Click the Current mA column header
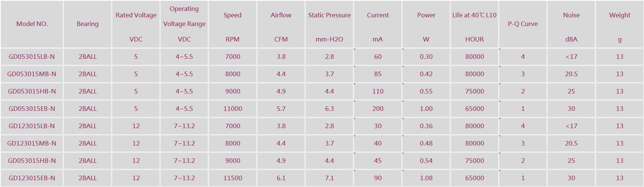Screen dimensions: 644x187 (x=378, y=24)
